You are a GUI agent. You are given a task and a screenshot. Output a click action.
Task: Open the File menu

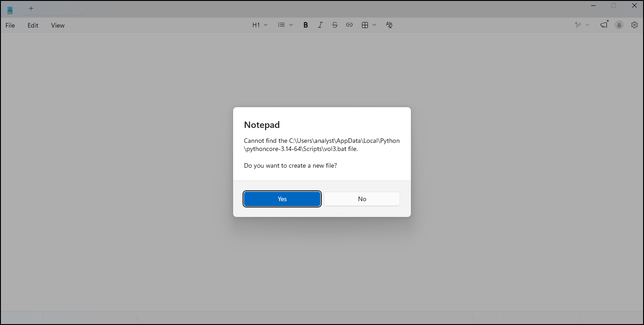[10, 25]
